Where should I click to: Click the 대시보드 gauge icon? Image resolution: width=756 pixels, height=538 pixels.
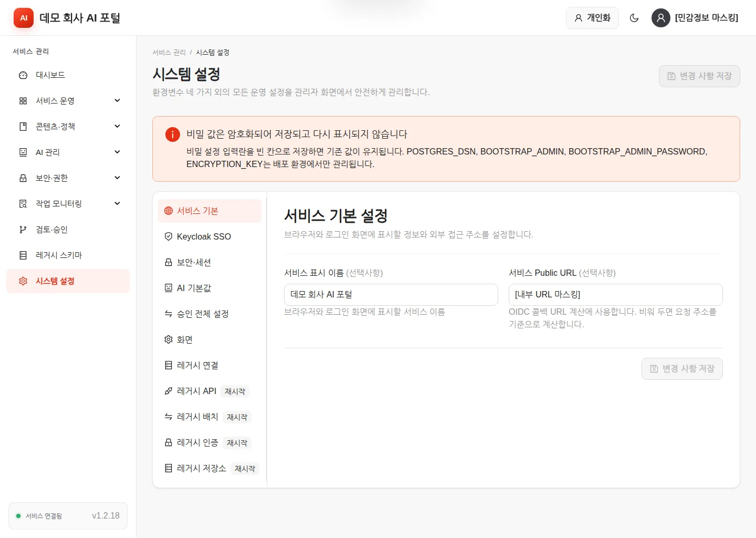pos(23,75)
